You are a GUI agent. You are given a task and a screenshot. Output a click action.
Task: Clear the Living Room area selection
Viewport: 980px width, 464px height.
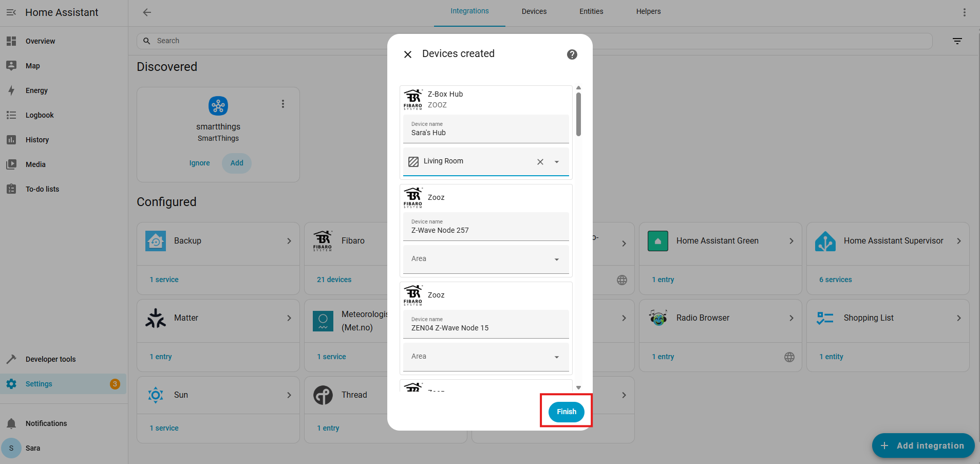(540, 162)
